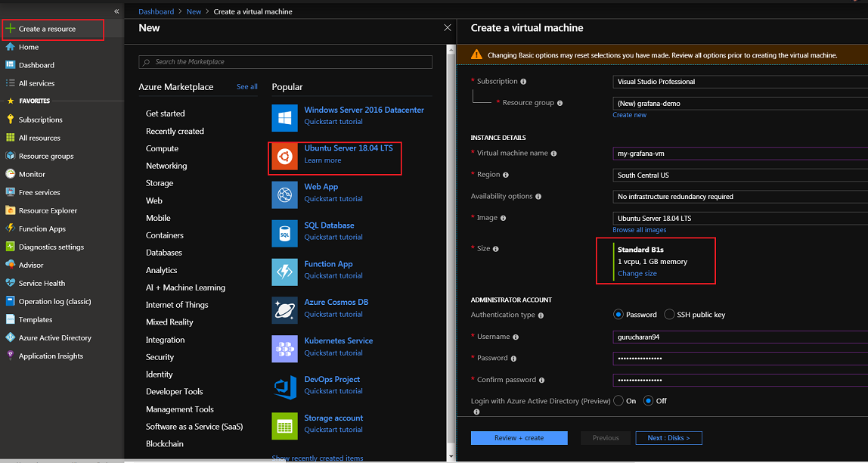Open the Resource Explorer icon
Image resolution: width=868 pixels, height=463 pixels.
[10, 210]
